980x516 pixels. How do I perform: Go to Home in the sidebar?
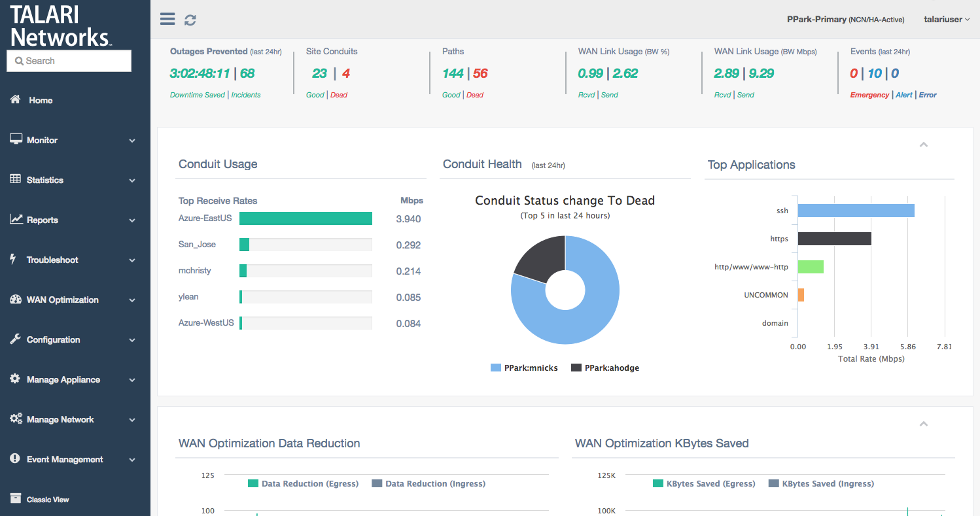[41, 100]
